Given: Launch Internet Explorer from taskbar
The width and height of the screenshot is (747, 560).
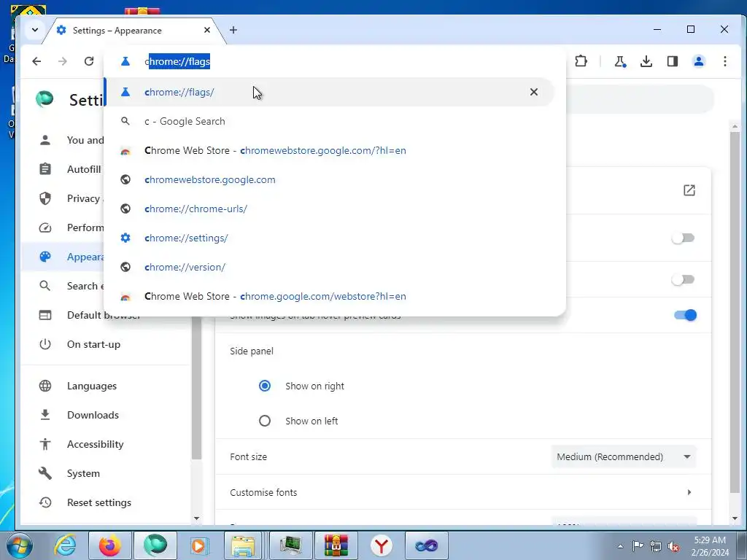Looking at the screenshot, I should (x=65, y=545).
